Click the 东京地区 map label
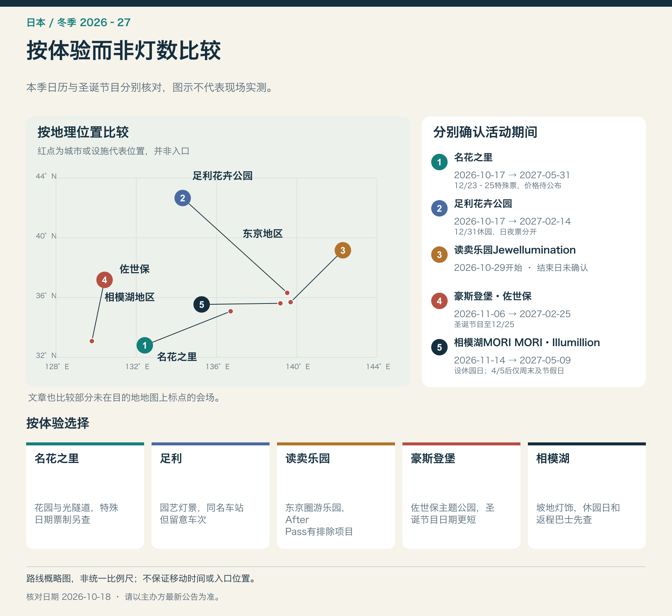The height and width of the screenshot is (616, 672). click(263, 233)
